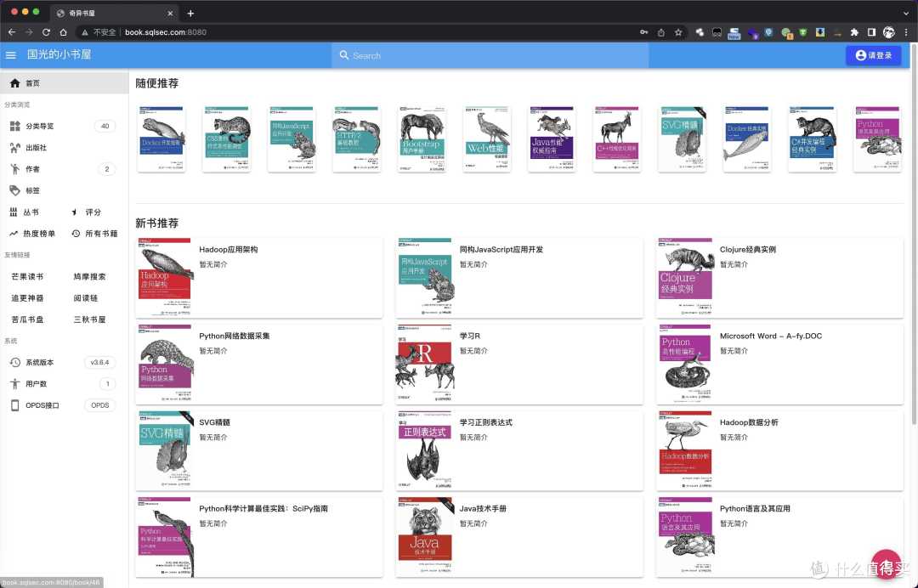Open the 鸠摩搜索 friend link
This screenshot has width=918, height=588.
coord(89,276)
